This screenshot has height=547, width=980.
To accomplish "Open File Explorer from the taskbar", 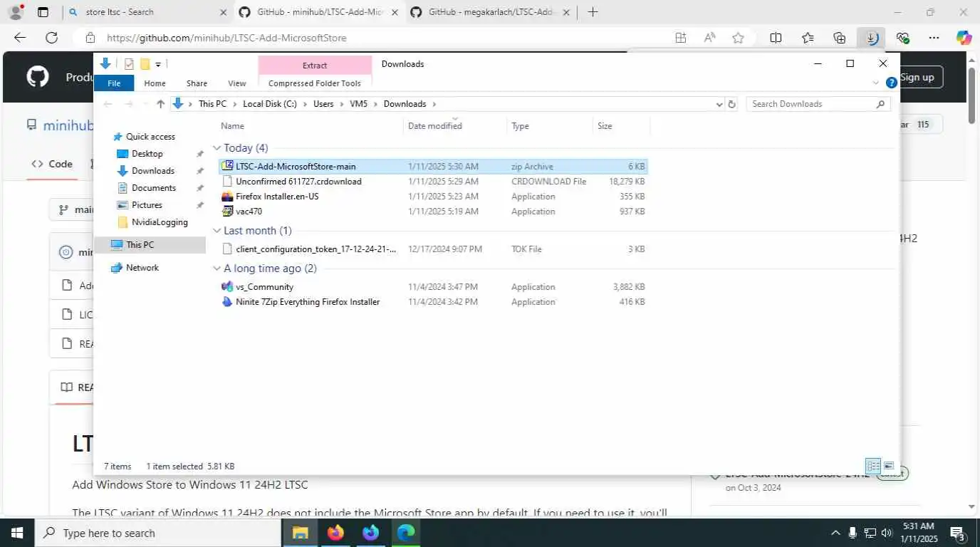I will [x=301, y=533].
